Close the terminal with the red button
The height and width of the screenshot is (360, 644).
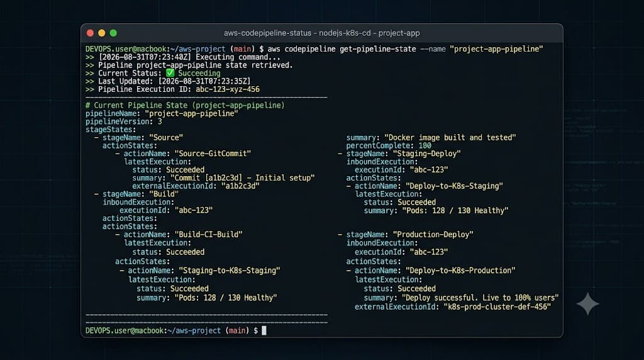pos(91,33)
